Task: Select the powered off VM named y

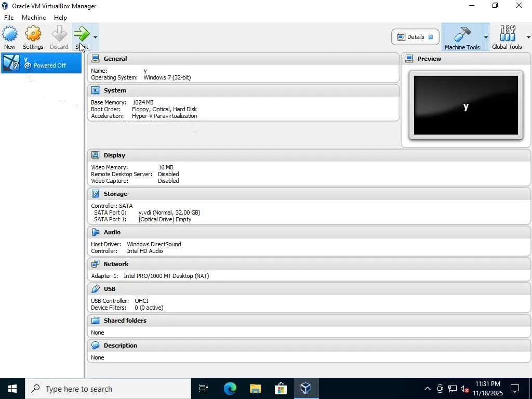Action: click(x=42, y=63)
